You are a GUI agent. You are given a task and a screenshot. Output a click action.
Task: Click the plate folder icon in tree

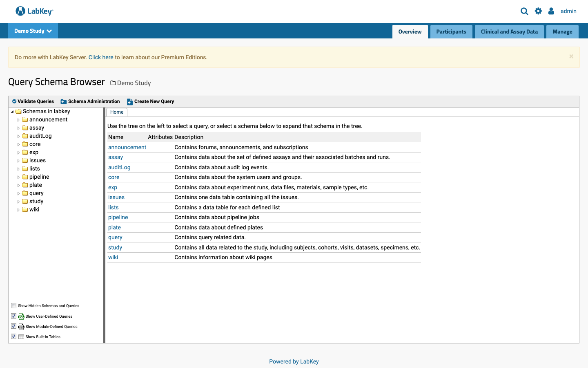pyautogui.click(x=25, y=185)
